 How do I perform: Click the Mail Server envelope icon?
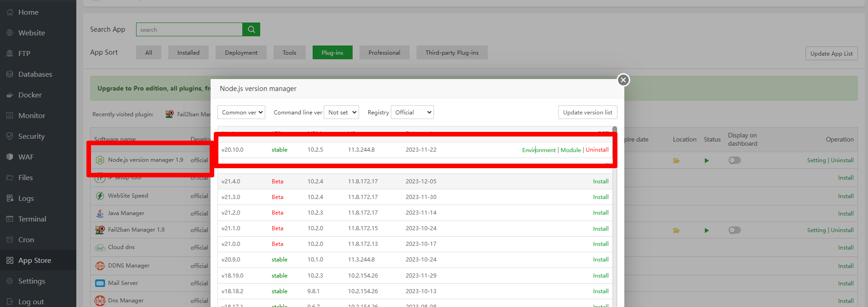(x=100, y=283)
